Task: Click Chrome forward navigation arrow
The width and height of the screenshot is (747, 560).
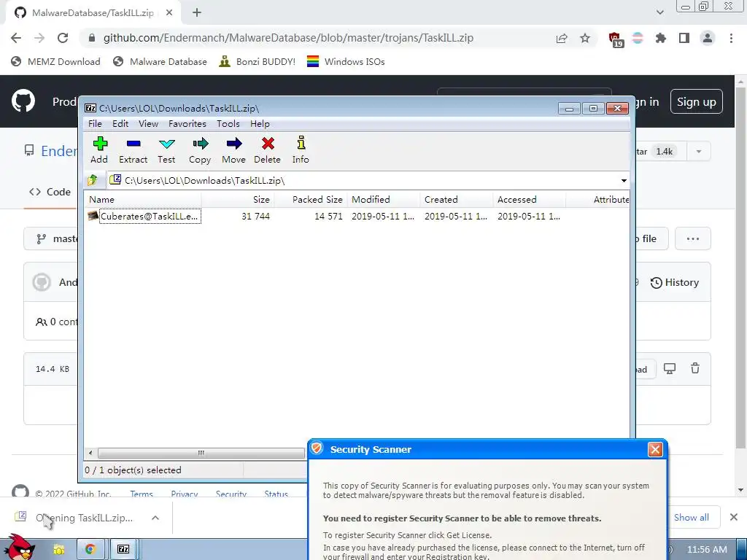Action: [x=39, y=38]
